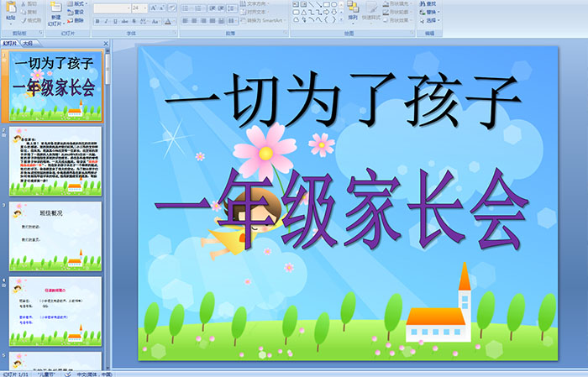
Task: Open the Columns dropdown in paragraph group
Action: (232, 21)
